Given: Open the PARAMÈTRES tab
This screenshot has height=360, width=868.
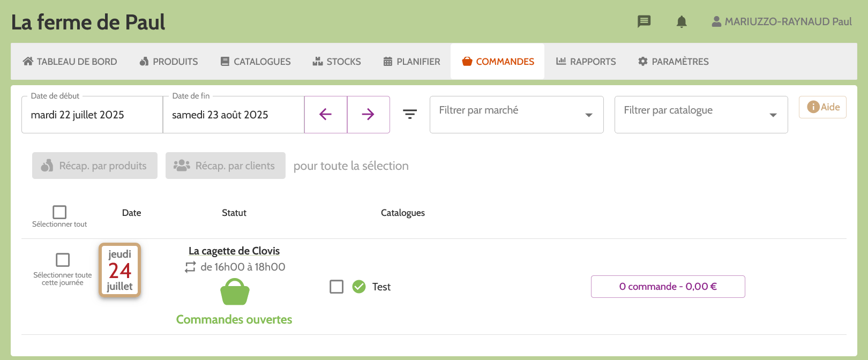Looking at the screenshot, I should pyautogui.click(x=673, y=61).
